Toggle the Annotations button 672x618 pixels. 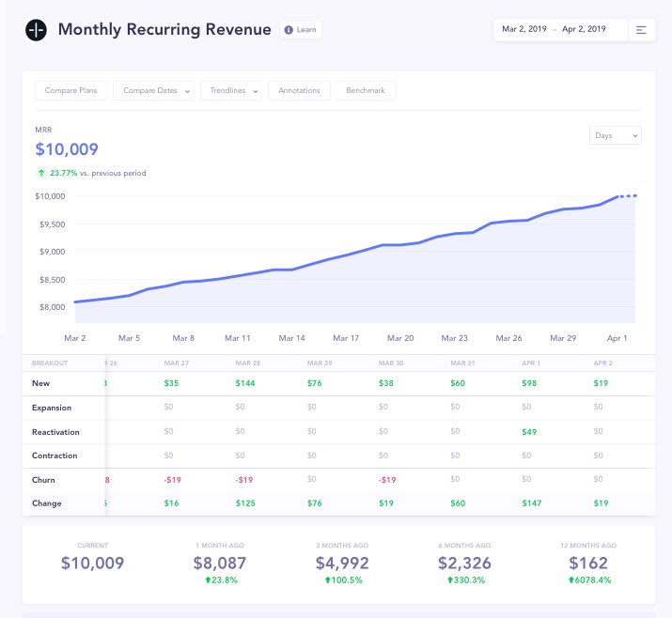[299, 90]
